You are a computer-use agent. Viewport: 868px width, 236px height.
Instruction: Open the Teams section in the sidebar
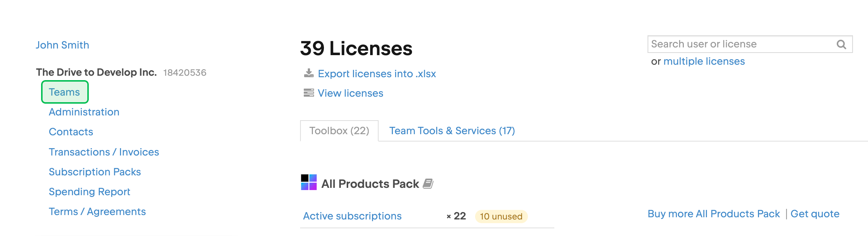coord(65,92)
